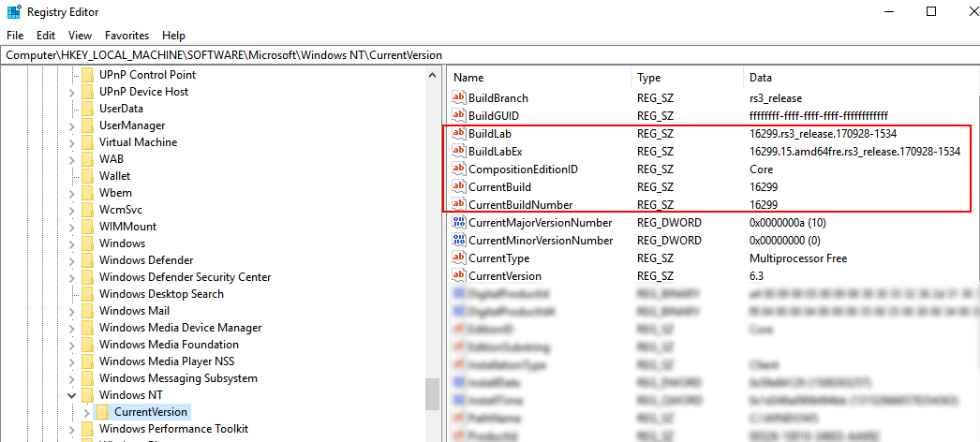
Task: Click the CompositionEditionID string value icon
Action: pyautogui.click(x=459, y=169)
